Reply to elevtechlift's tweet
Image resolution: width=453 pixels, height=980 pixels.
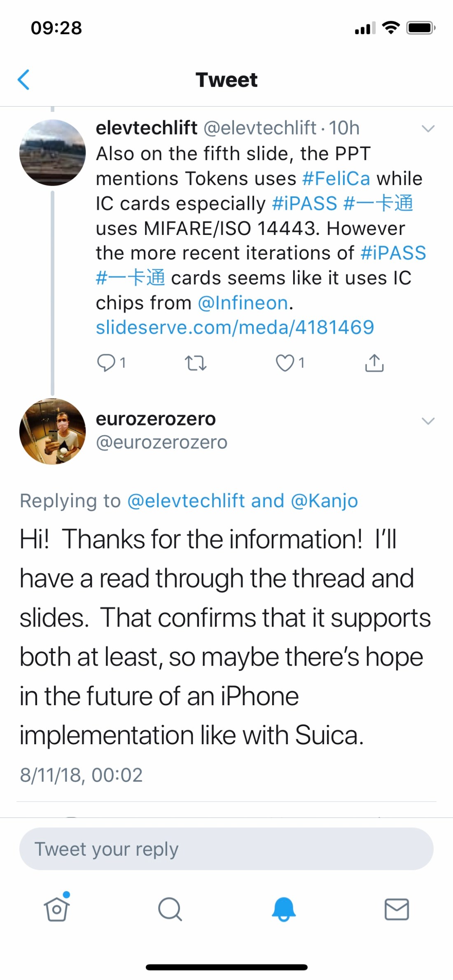pyautogui.click(x=106, y=363)
